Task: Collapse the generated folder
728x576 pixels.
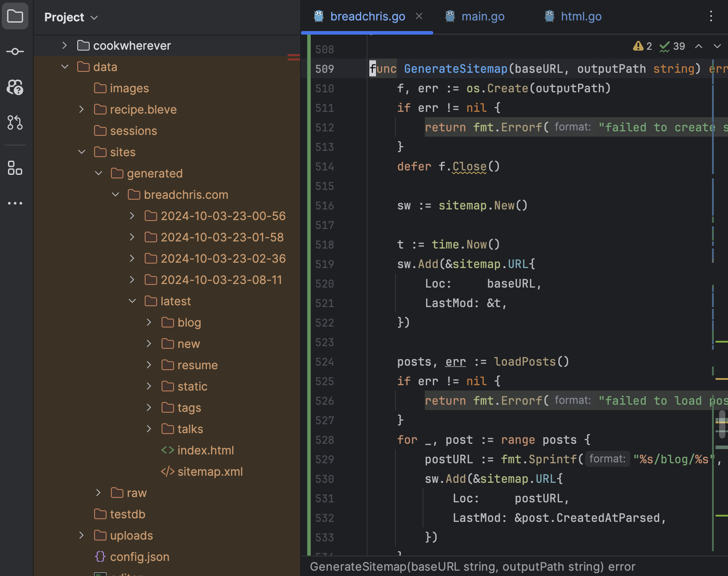Action: point(99,174)
